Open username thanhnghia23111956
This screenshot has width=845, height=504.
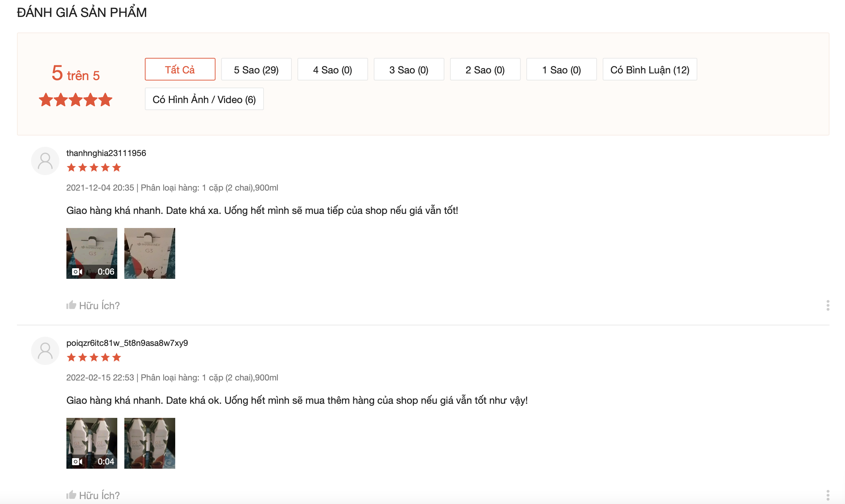tap(106, 153)
